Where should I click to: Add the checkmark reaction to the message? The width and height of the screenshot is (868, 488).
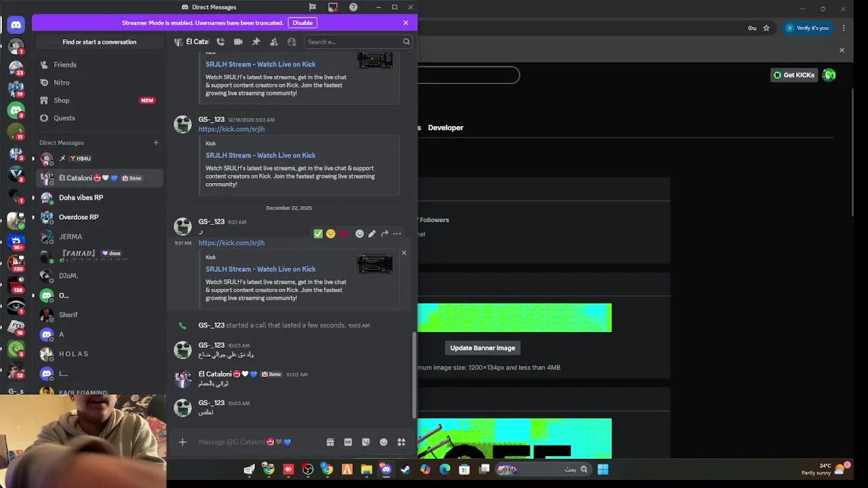[x=318, y=234]
